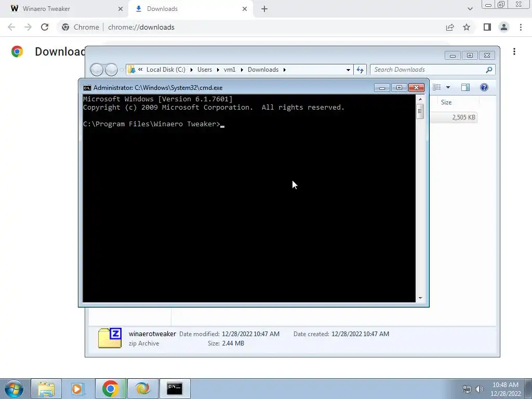Click cmd window title bar icon

point(87,88)
